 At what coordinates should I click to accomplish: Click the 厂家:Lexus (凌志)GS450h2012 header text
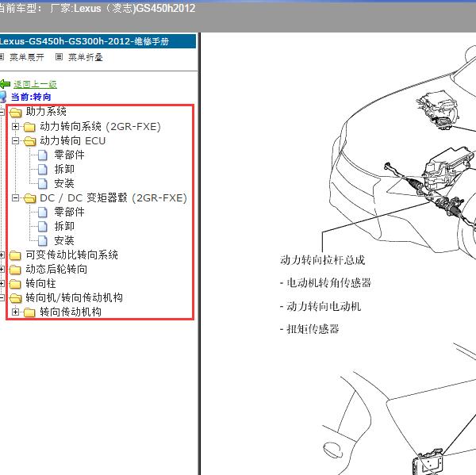[x=123, y=8]
